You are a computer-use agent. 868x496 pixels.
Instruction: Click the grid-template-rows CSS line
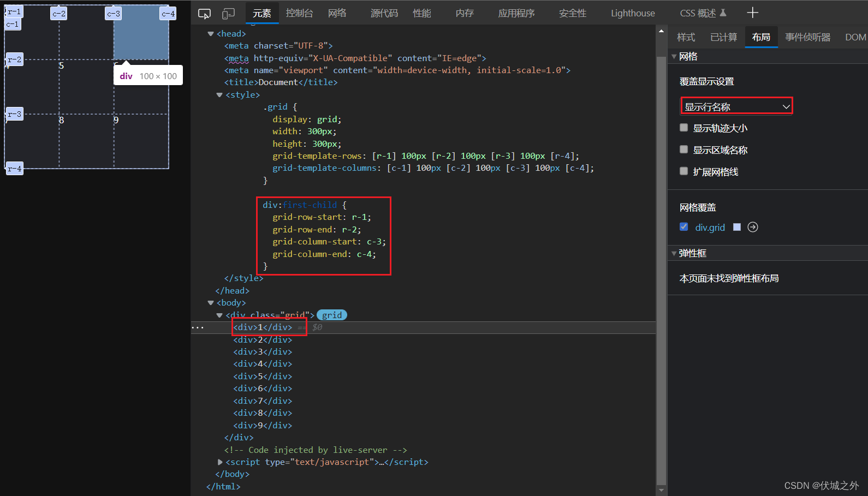426,156
